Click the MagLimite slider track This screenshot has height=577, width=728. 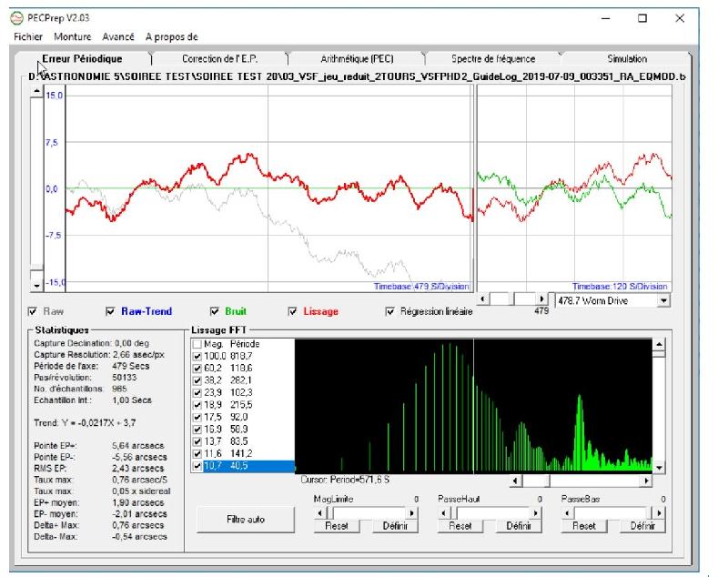click(x=369, y=513)
